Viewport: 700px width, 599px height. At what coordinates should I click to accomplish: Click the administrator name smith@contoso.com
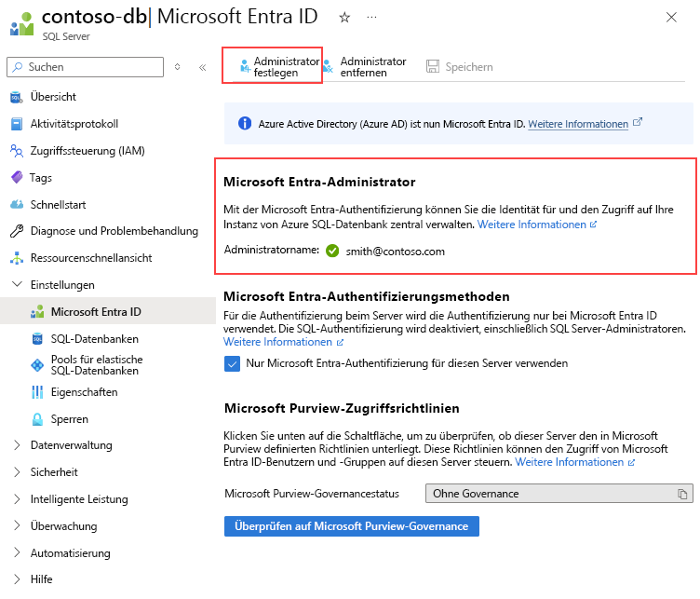pyautogui.click(x=395, y=252)
